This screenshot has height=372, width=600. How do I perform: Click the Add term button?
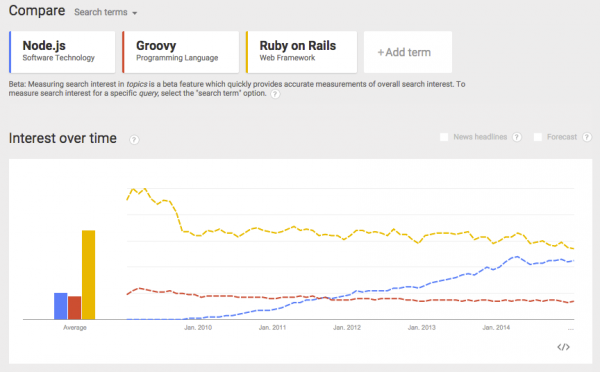(408, 52)
